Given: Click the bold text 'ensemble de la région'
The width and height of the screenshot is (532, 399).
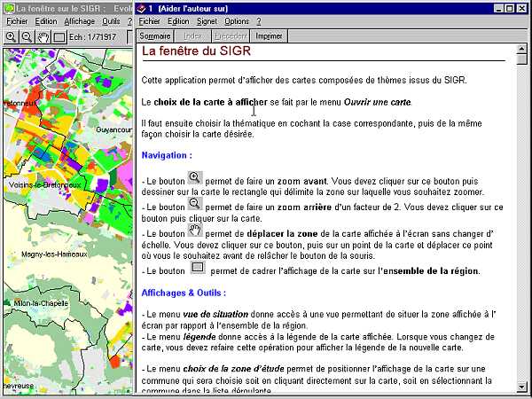Looking at the screenshot, I should [431, 271].
